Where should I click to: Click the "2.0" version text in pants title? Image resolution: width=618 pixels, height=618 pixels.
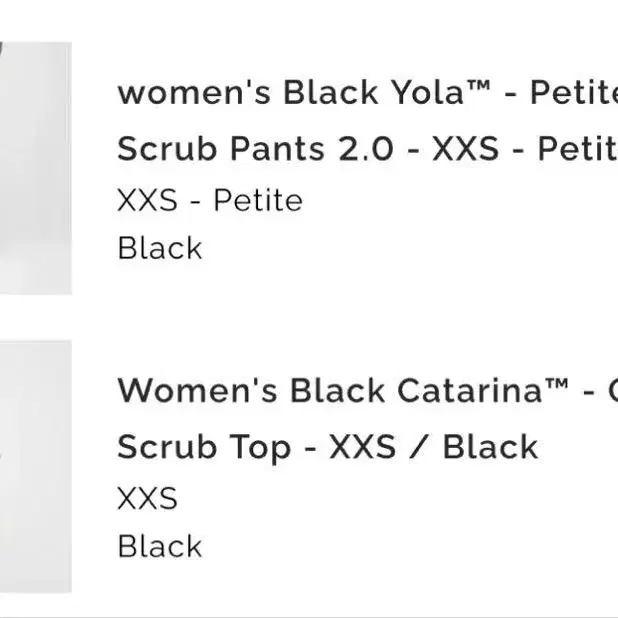366,149
